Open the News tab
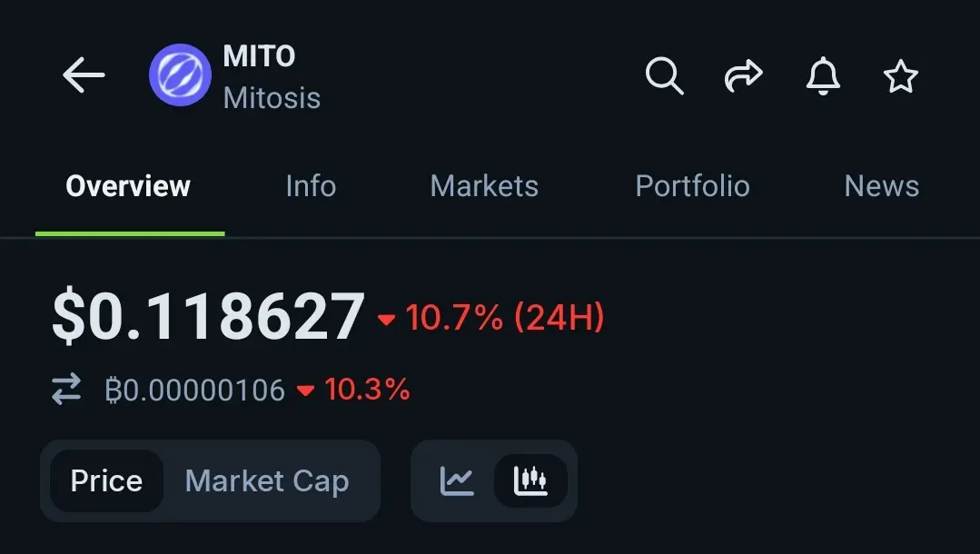 pyautogui.click(x=882, y=186)
